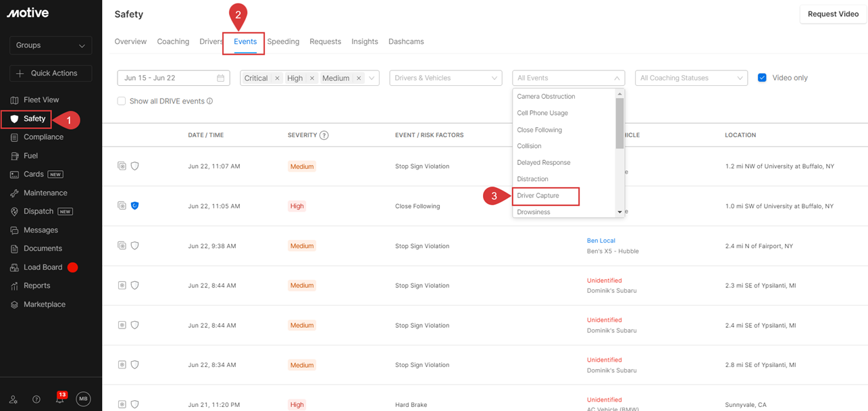Uncheck the Video only checkbox

point(762,78)
